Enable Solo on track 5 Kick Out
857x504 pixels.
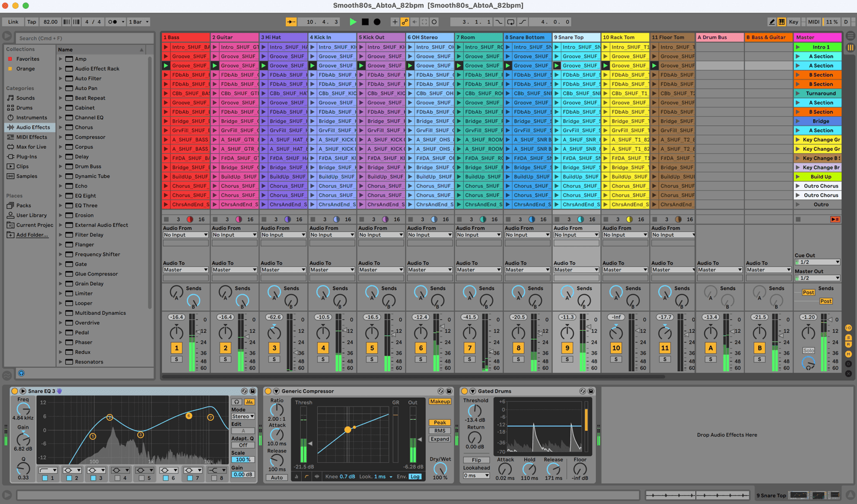(x=372, y=359)
